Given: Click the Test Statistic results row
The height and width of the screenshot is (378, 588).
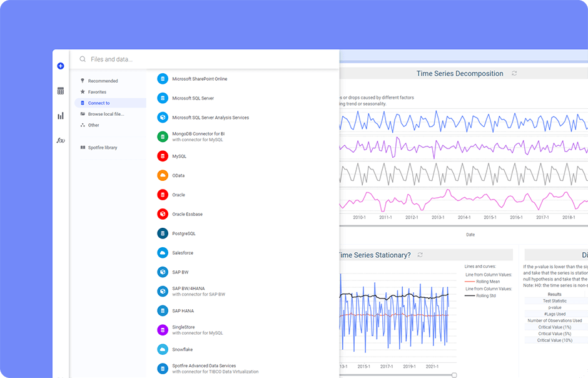Looking at the screenshot, I should tap(555, 301).
